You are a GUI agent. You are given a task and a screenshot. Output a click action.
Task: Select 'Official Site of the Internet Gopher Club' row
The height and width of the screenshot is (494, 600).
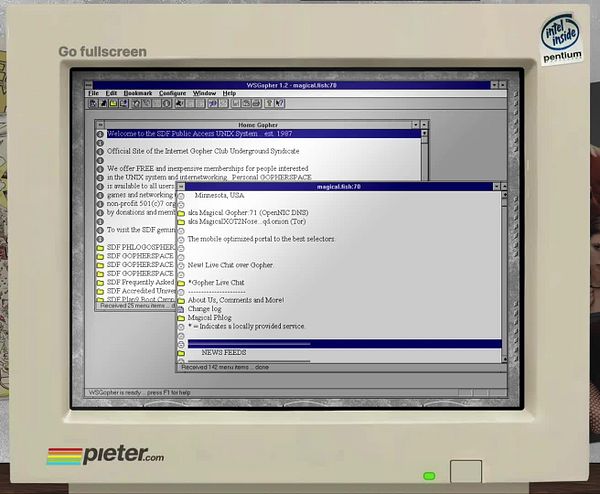click(x=203, y=151)
